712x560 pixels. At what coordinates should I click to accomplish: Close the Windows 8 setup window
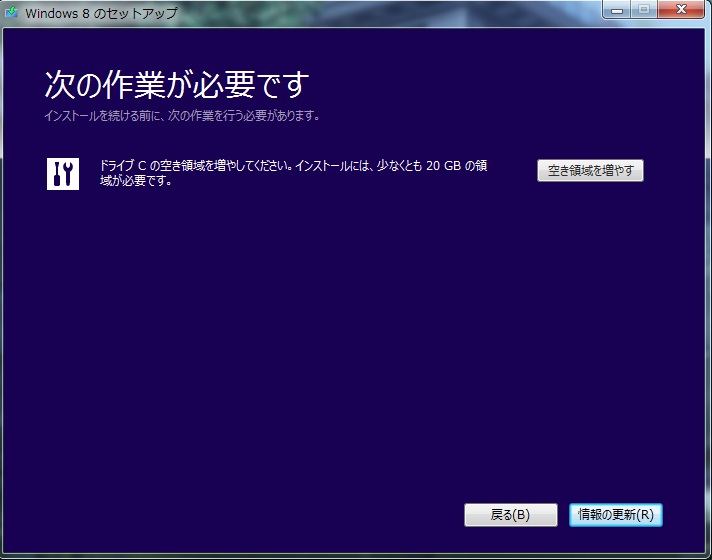click(681, 10)
